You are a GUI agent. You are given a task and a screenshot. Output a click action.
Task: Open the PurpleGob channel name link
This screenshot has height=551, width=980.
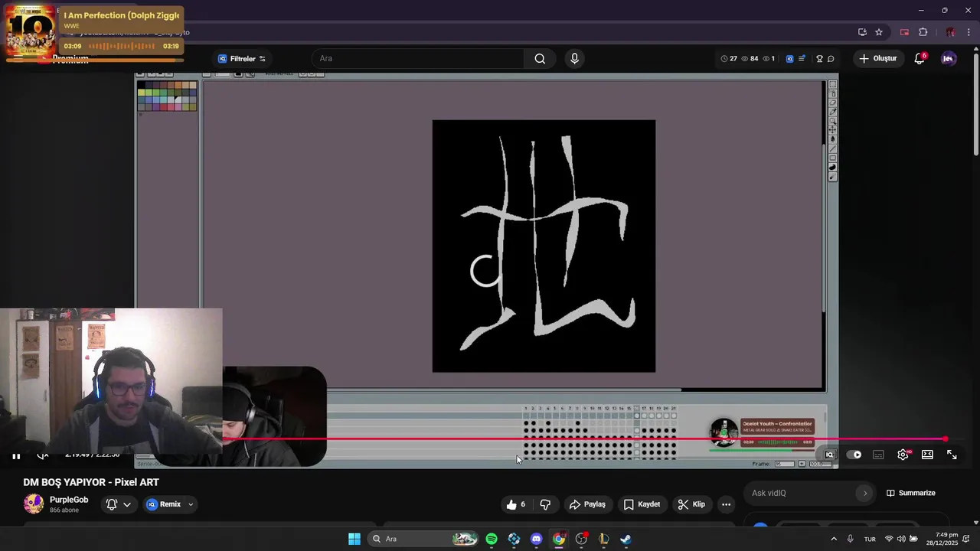click(x=69, y=500)
